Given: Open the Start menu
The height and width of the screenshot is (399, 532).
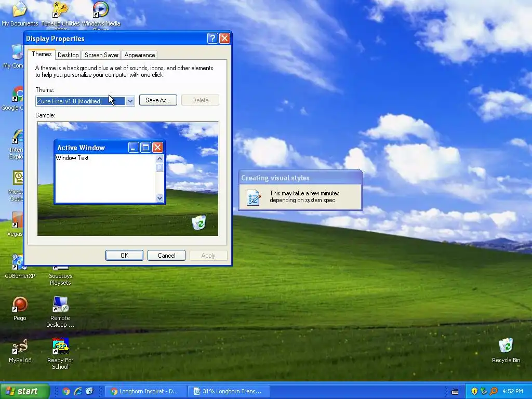Looking at the screenshot, I should (x=24, y=391).
